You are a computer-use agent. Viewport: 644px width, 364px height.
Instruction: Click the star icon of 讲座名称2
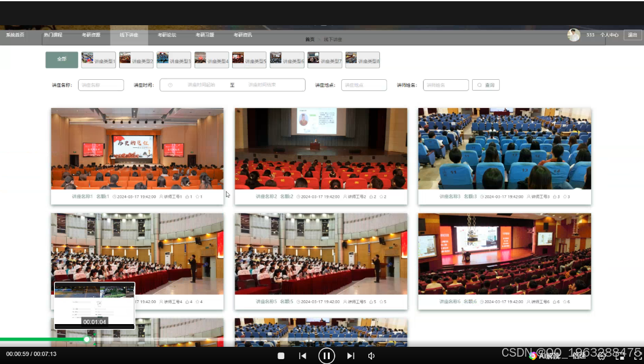(381, 197)
